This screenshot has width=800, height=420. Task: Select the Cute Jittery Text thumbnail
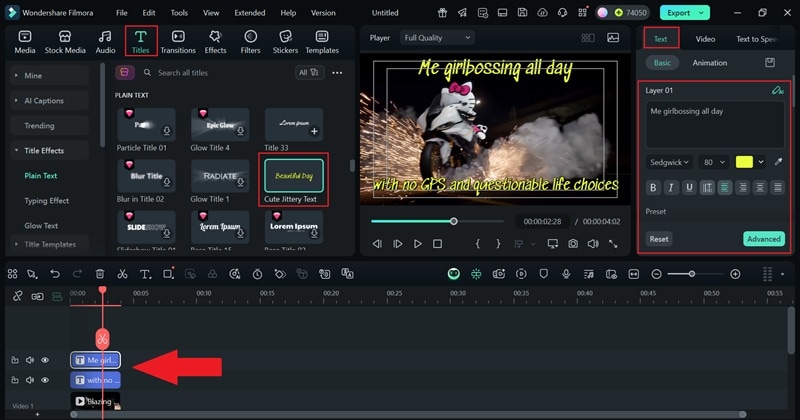[x=294, y=176]
